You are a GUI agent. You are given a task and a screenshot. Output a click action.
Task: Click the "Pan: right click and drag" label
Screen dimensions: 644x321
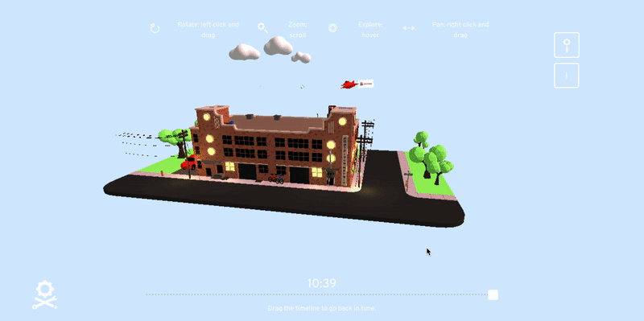[460, 30]
